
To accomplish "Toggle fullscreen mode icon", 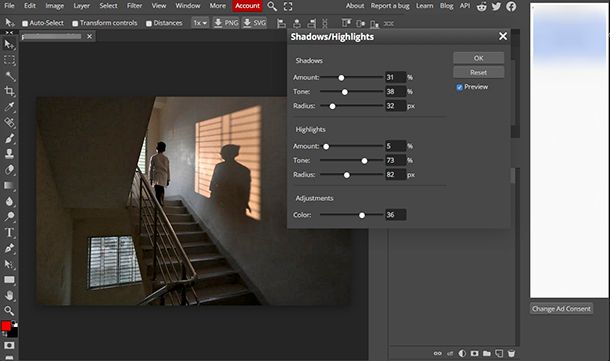I will point(288,6).
